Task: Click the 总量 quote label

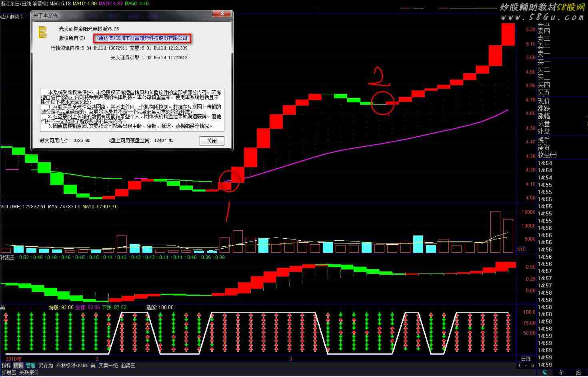Action: (544, 124)
